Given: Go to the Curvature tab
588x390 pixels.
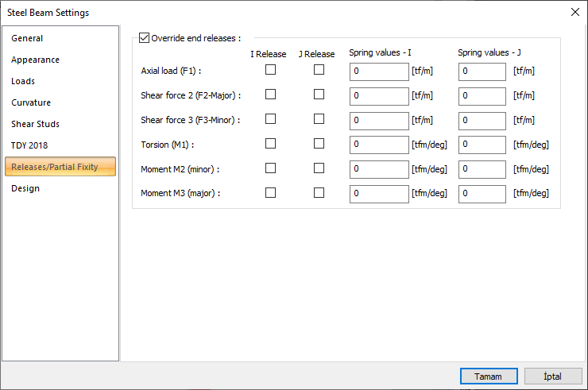Looking at the screenshot, I should pos(31,102).
